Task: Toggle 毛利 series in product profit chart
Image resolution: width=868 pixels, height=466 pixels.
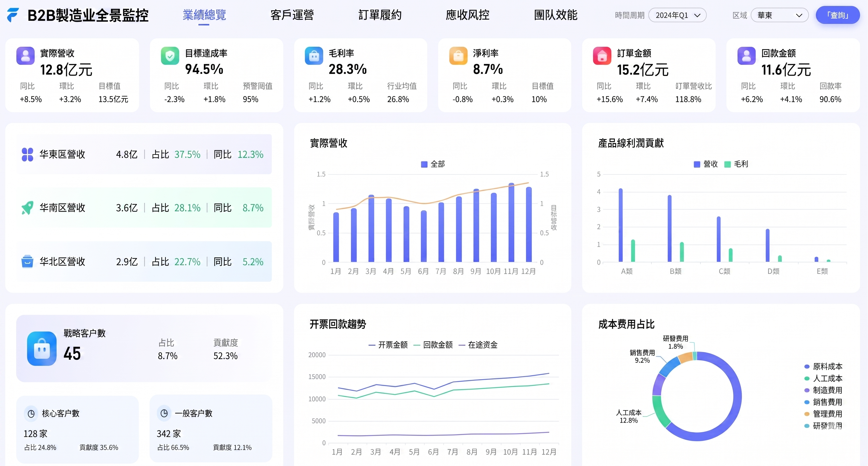Action: coord(736,164)
